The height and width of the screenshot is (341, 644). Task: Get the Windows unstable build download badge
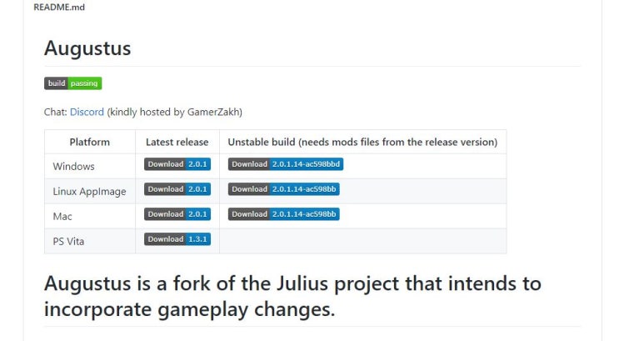coord(285,164)
